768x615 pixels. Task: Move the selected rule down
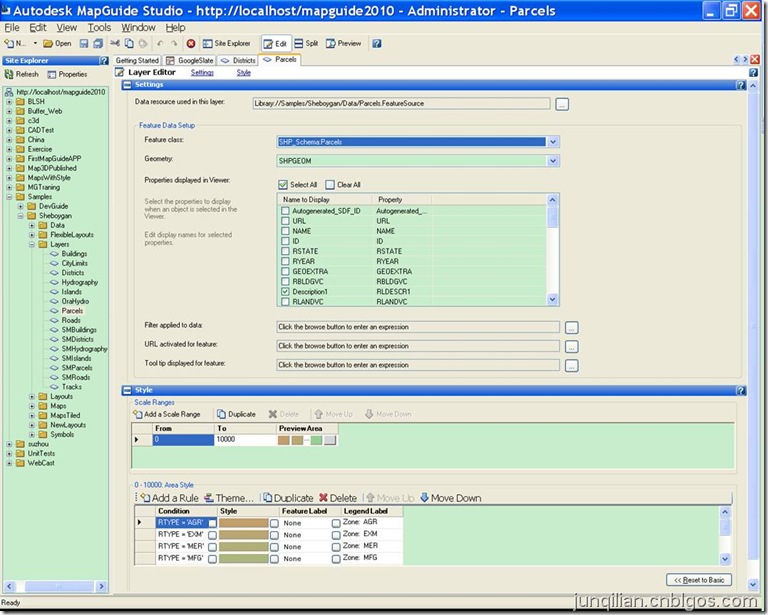[451, 498]
